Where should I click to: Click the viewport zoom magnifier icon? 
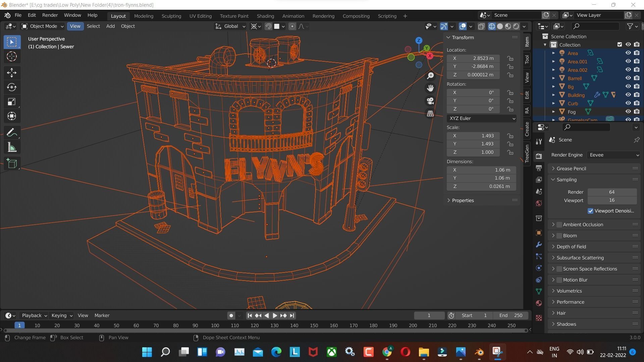tap(430, 75)
